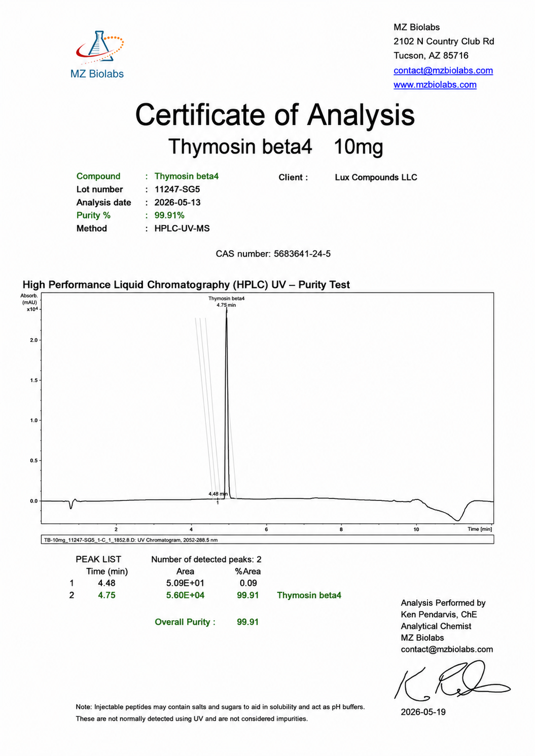The height and width of the screenshot is (756, 535).
Task: Click the CAS number 5683641-24-5
Action: [302, 254]
